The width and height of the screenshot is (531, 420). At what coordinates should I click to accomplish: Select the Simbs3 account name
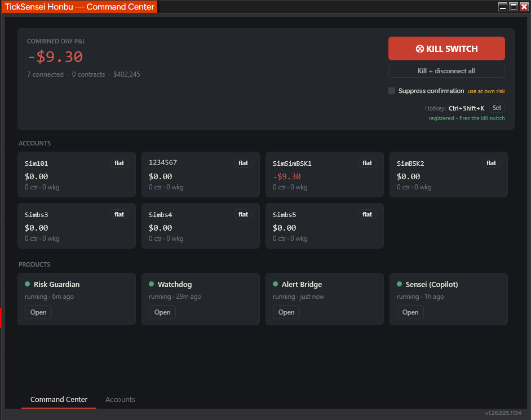36,214
